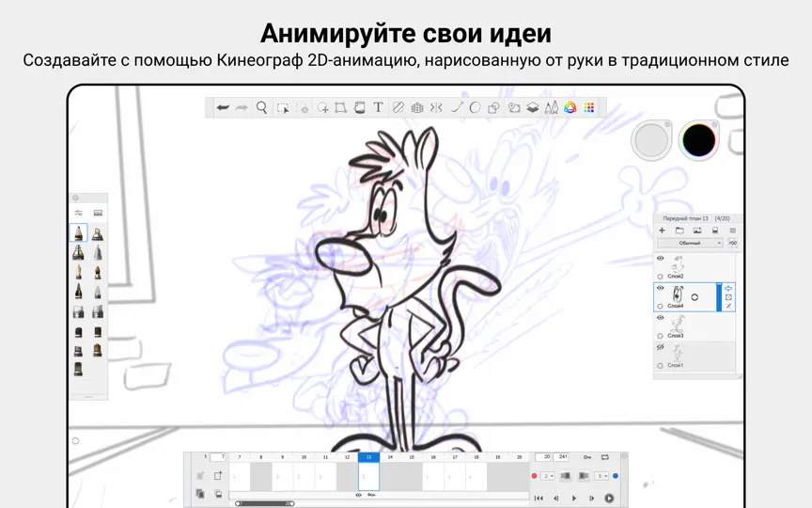Click the Redo arrow in top toolbar
812x508 pixels.
pyautogui.click(x=242, y=108)
